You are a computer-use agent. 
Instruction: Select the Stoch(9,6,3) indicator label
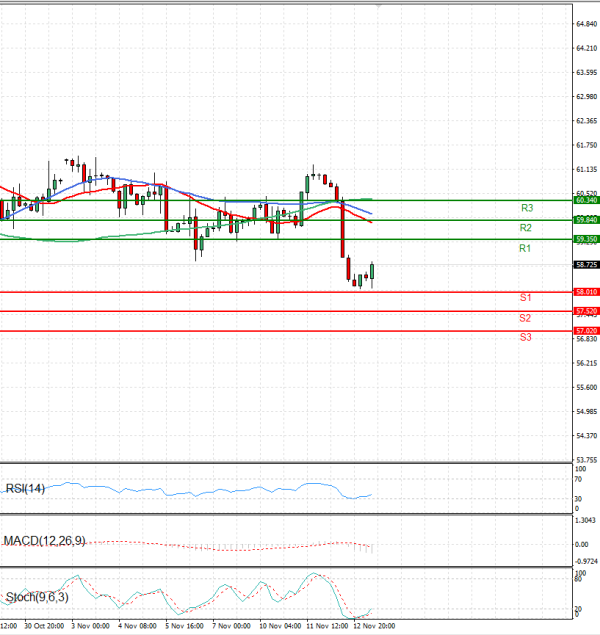38,598
